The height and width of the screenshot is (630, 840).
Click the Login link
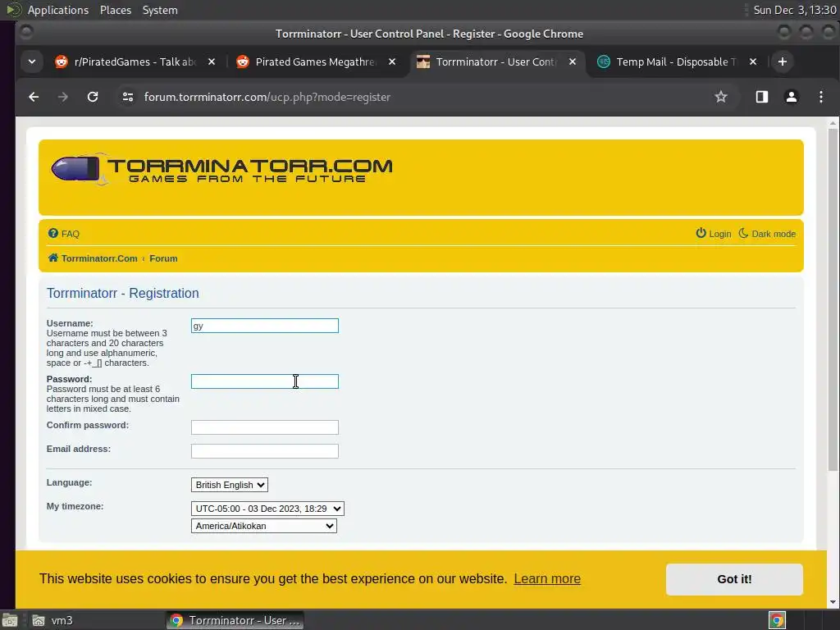(x=714, y=234)
